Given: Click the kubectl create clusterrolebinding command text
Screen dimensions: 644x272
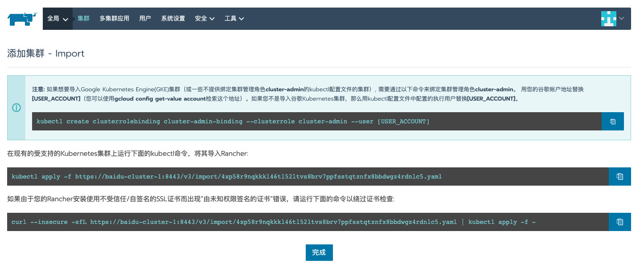Looking at the screenshot, I should coord(233,122).
